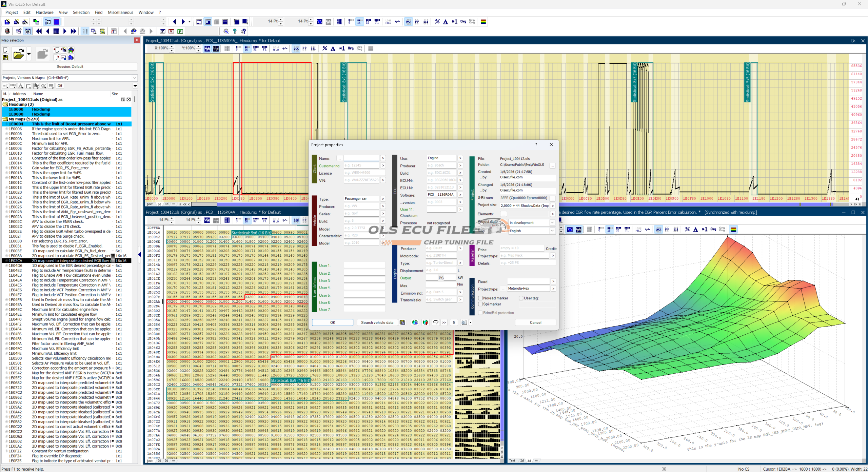This screenshot has height=472, width=868.
Task: Tick the User tag checkbox
Action: [521, 298]
